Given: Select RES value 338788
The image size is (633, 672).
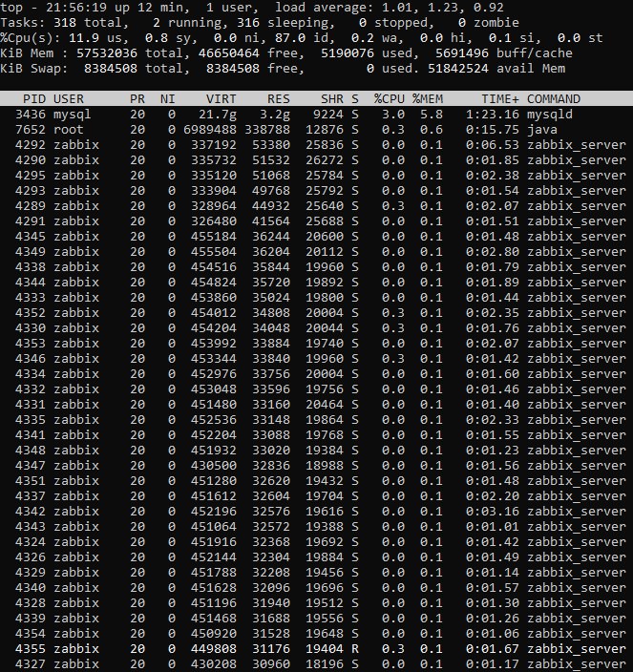Looking at the screenshot, I should [x=267, y=130].
